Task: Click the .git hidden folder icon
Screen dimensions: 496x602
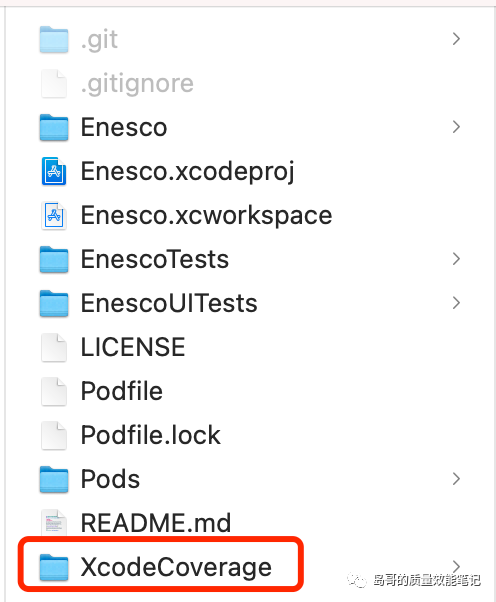Action: pyautogui.click(x=54, y=40)
